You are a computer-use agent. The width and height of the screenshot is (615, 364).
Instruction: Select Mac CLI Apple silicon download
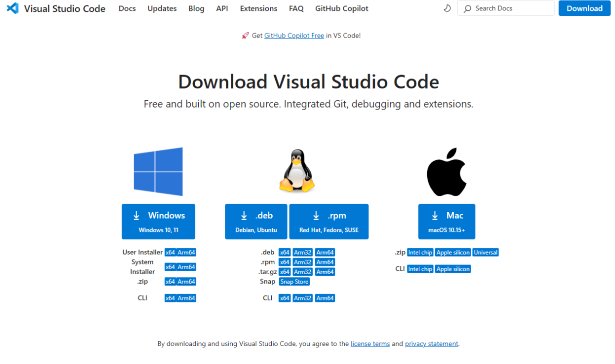click(453, 269)
